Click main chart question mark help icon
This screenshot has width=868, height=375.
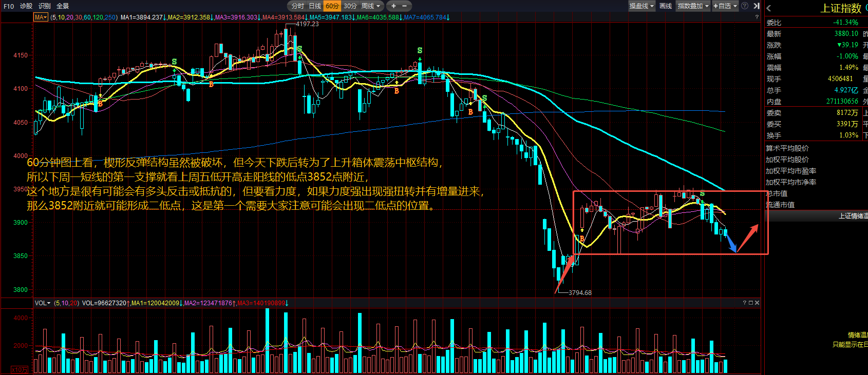coord(757,17)
